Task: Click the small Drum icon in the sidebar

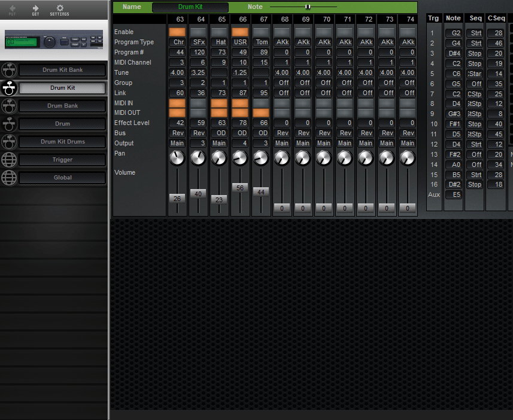Action: click(9, 124)
